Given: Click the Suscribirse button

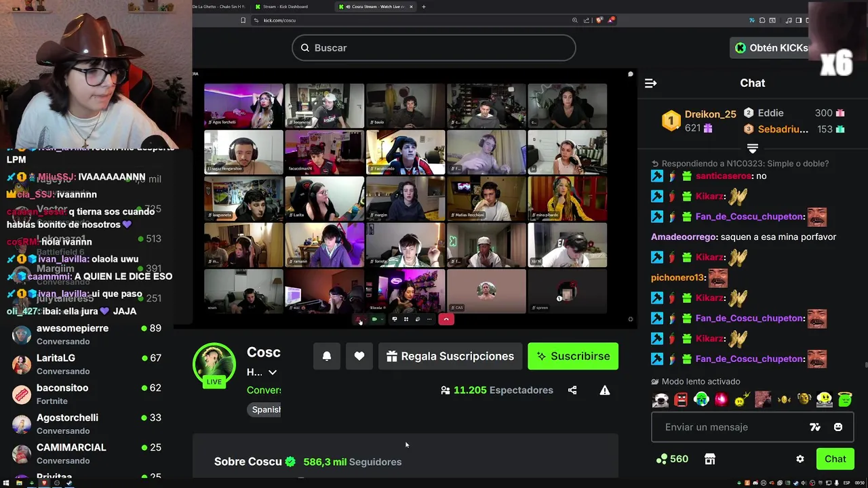Looking at the screenshot, I should tap(573, 356).
